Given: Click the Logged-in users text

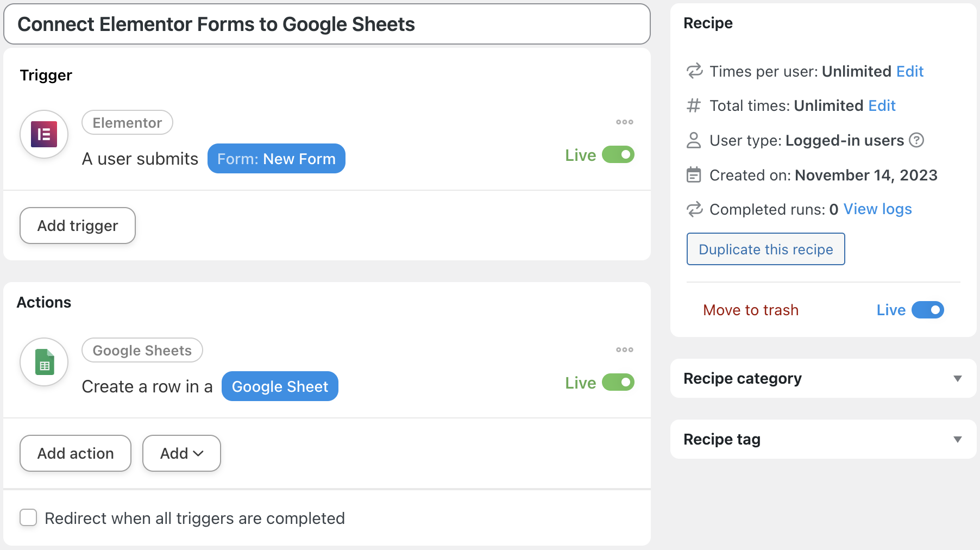Looking at the screenshot, I should [845, 140].
